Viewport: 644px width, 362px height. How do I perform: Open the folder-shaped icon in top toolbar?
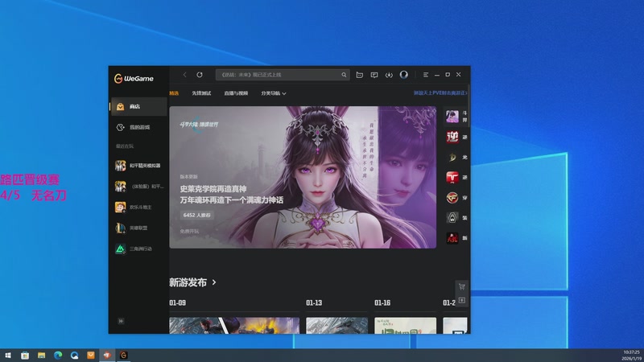359,75
